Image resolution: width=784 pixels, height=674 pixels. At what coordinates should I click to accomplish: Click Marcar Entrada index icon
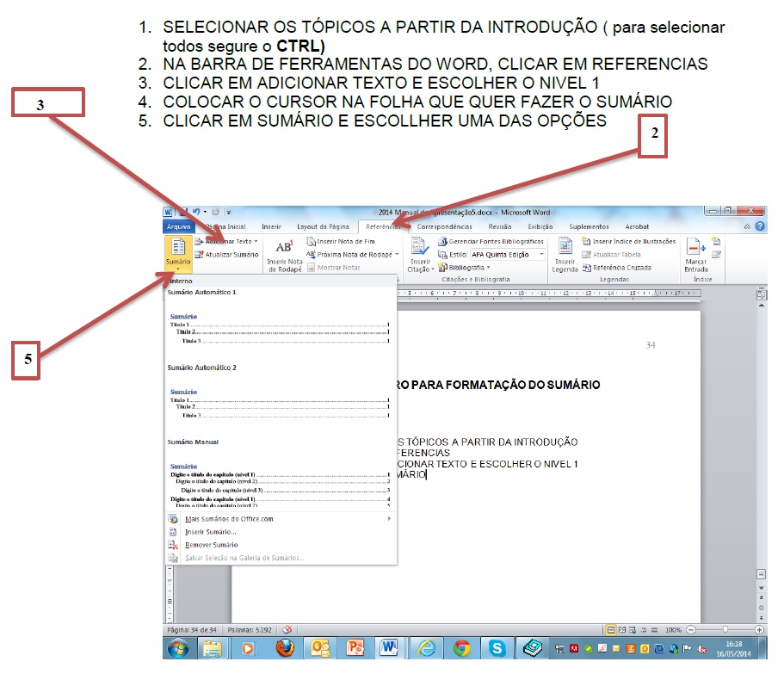[x=696, y=253]
